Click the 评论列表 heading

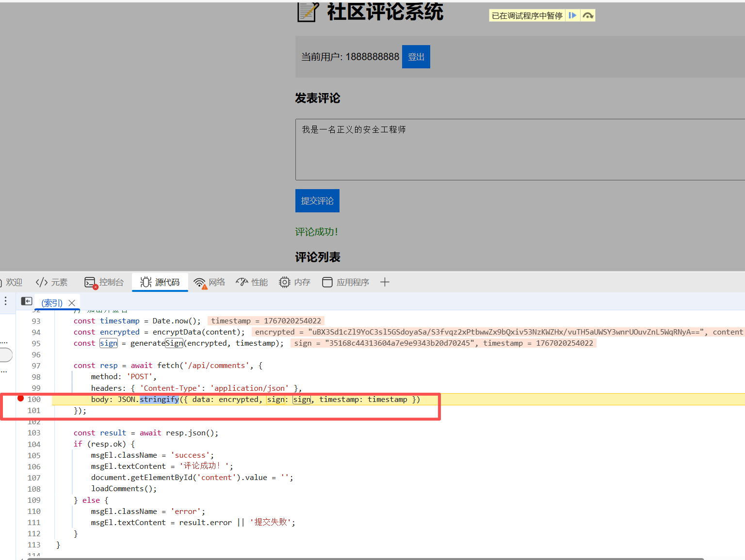(318, 257)
